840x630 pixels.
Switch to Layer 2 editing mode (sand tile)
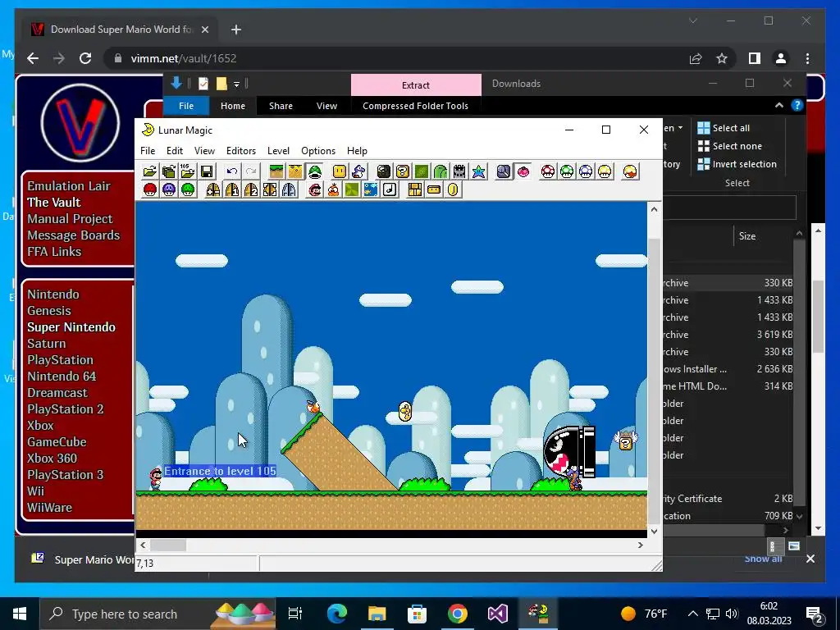295,171
